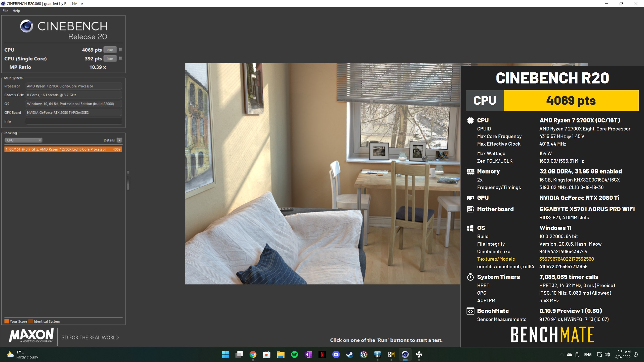Click the brown Identical System legend swatch
Image resolution: width=644 pixels, height=362 pixels.
coord(31,321)
